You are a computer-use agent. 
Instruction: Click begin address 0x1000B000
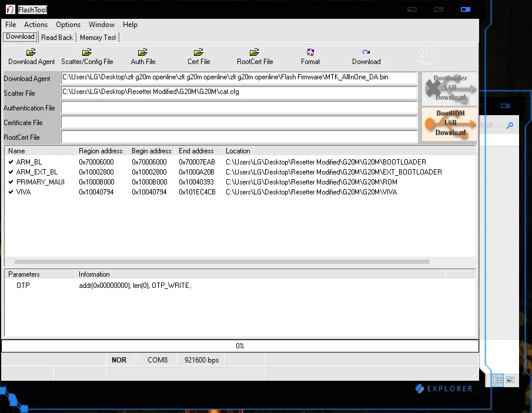tap(149, 182)
